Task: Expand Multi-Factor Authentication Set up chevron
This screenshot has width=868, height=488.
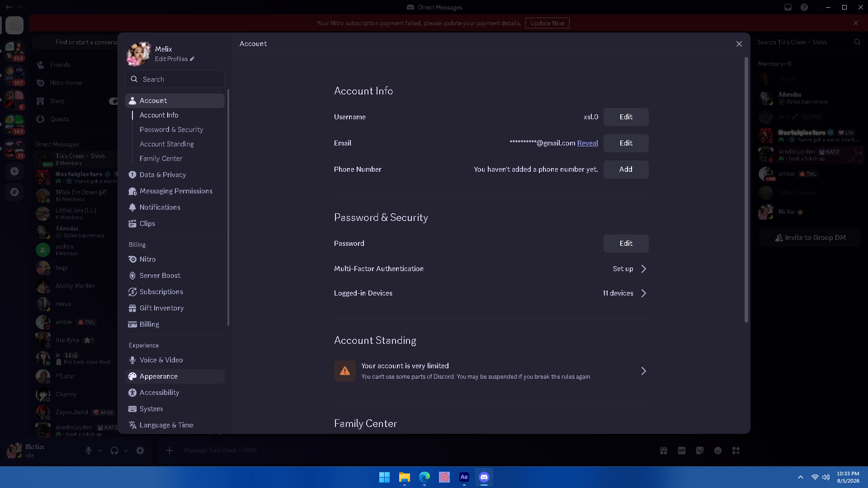Action: [644, 269]
